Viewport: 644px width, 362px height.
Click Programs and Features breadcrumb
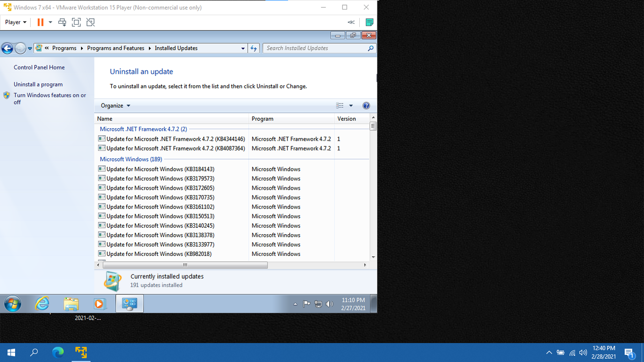(x=116, y=48)
